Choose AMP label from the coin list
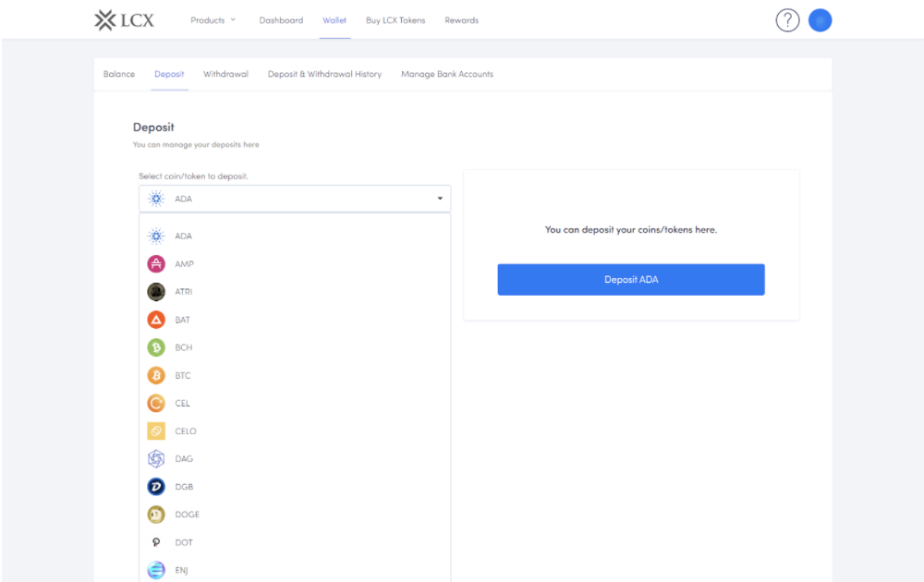The height and width of the screenshot is (582, 924). point(185,264)
